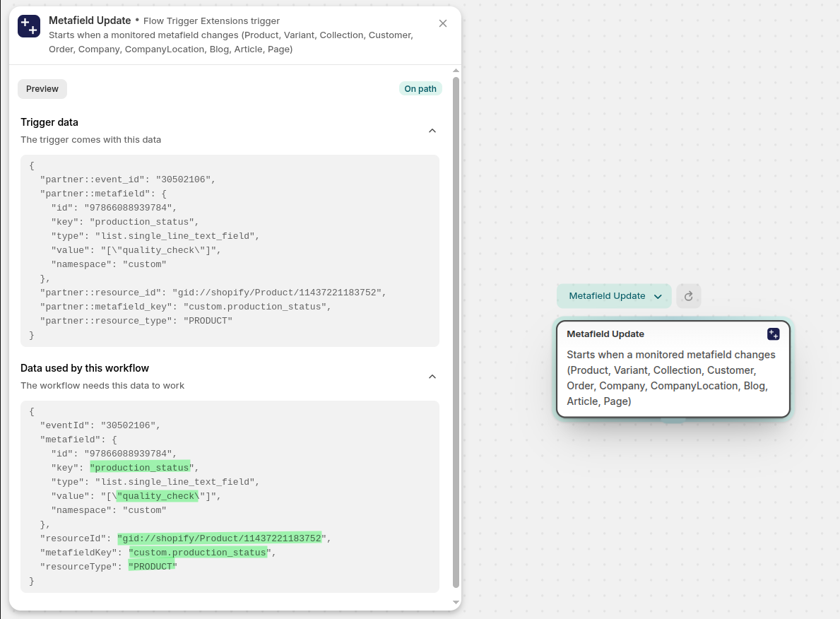This screenshot has height=619, width=840.
Task: Click the Flow Trigger Extensions app icon in panel header
Action: point(29,26)
